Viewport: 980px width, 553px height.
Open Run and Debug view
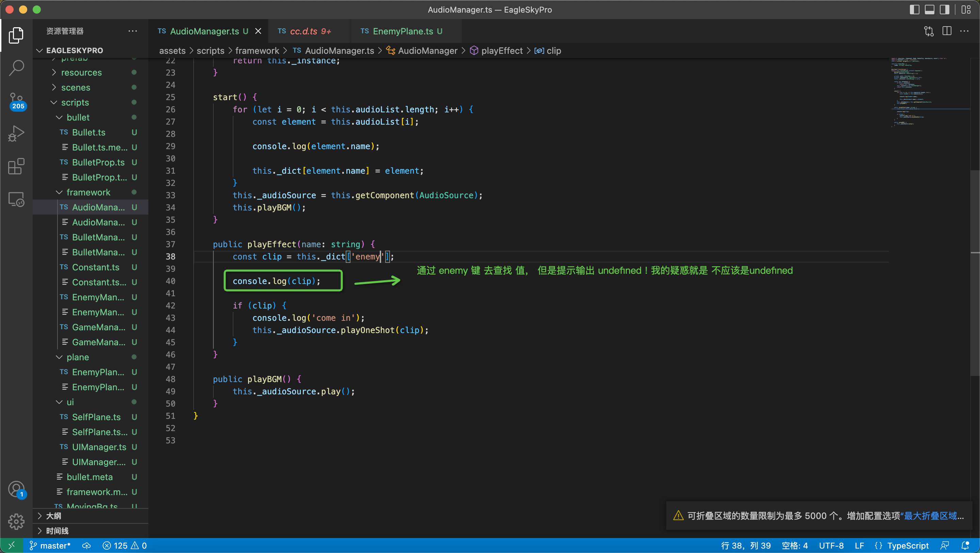click(x=16, y=133)
